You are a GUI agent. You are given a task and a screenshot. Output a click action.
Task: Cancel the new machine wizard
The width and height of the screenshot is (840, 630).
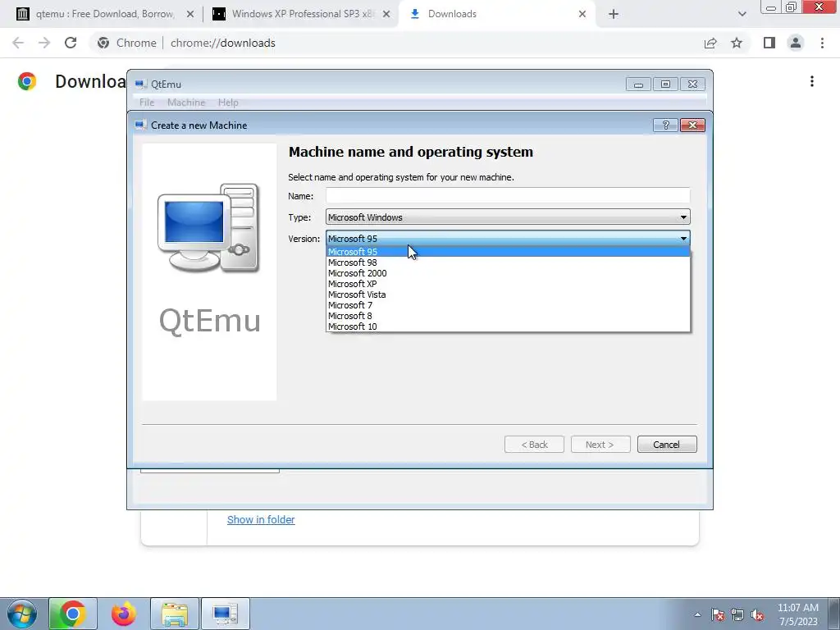click(667, 444)
